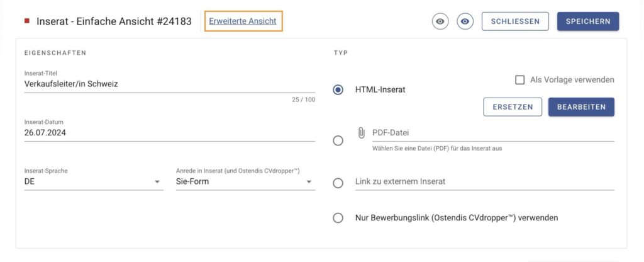The image size is (644, 262).
Task: Click the SCHLIESSEN button
Action: (515, 21)
